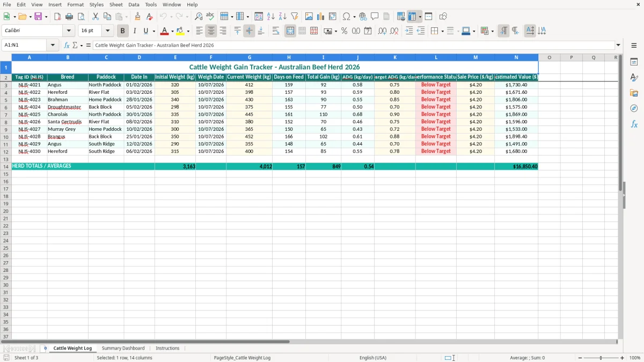Expand the Name Box dropdown
The width and height of the screenshot is (644, 362).
[53, 45]
